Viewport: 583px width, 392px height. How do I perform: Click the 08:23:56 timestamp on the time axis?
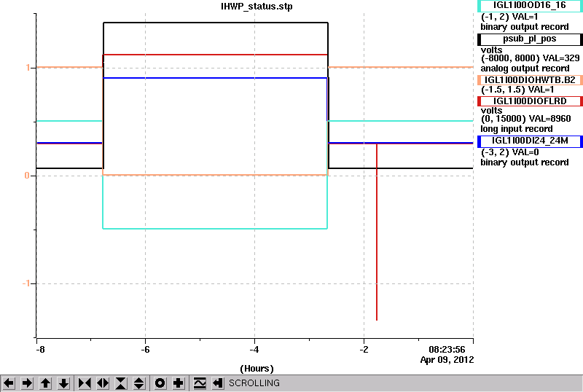tap(447, 350)
